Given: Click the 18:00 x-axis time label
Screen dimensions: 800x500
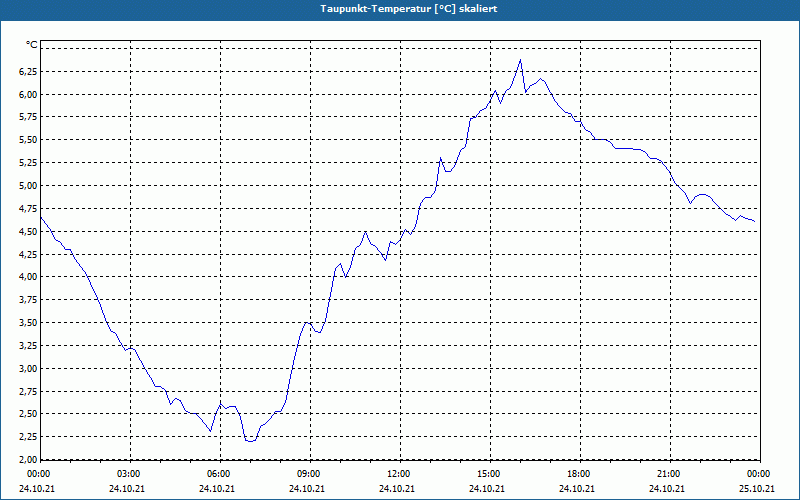Looking at the screenshot, I should (579, 474).
